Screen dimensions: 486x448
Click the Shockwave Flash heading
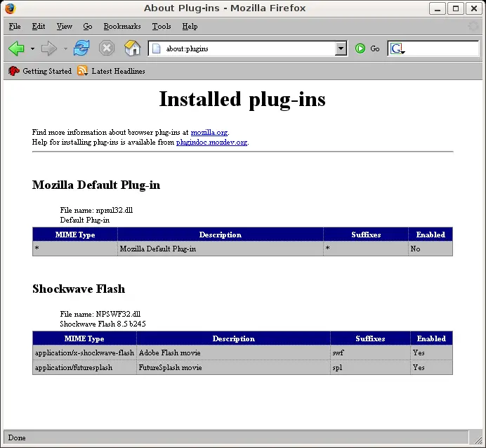click(x=79, y=289)
